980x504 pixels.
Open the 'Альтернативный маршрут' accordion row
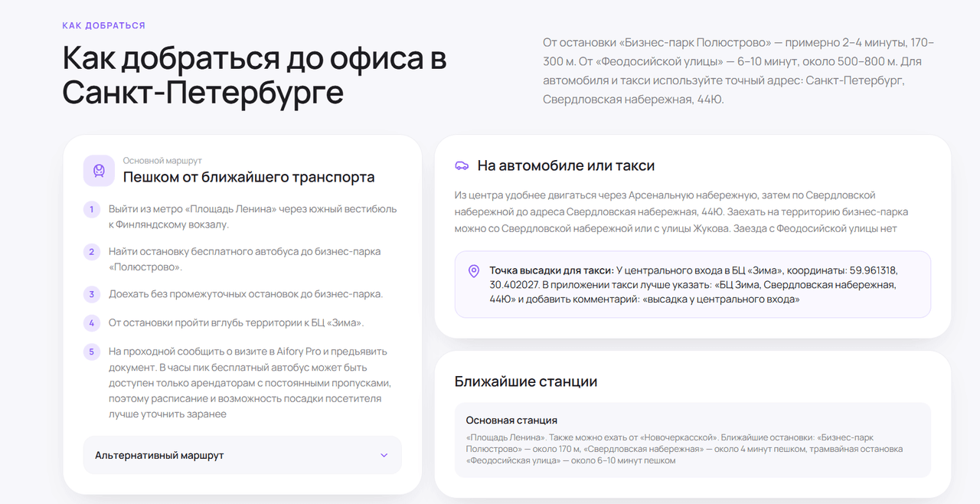[x=242, y=455]
